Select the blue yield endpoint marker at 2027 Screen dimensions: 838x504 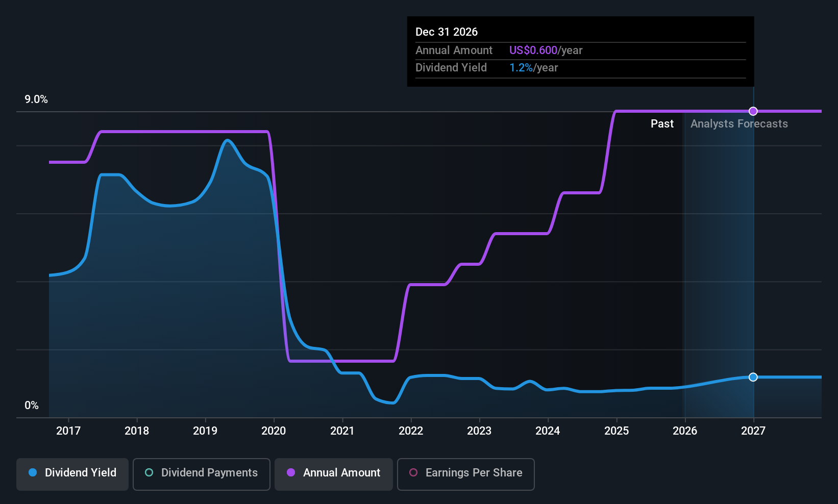pyautogui.click(x=753, y=377)
